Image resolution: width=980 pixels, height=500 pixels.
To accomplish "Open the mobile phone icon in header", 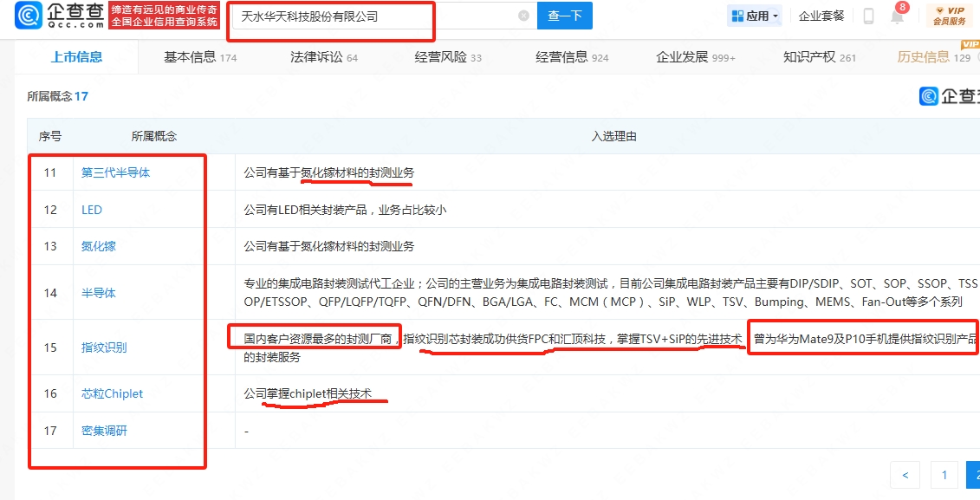I will point(868,16).
